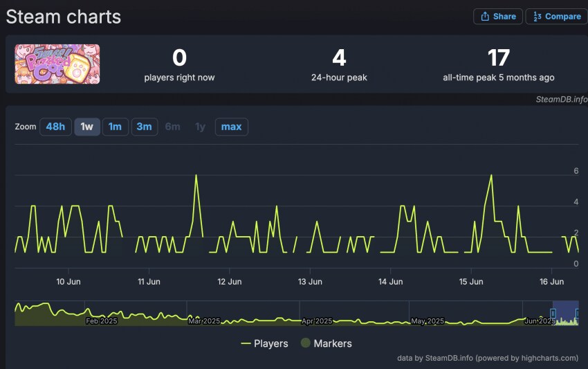Click the '24-hour peak' value
This screenshot has width=588, height=369.
[339, 58]
